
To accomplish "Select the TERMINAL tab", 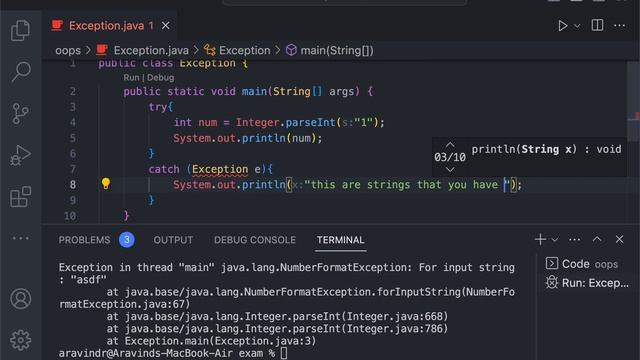I will 340,240.
